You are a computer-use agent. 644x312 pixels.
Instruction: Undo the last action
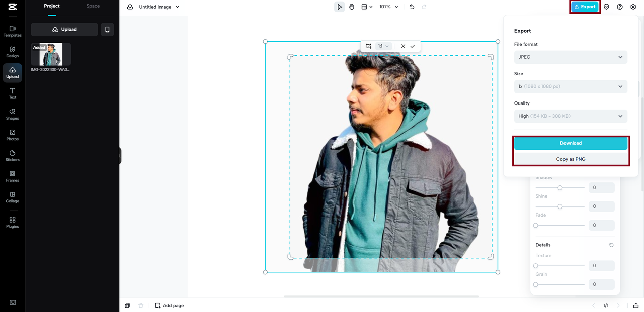(412, 7)
